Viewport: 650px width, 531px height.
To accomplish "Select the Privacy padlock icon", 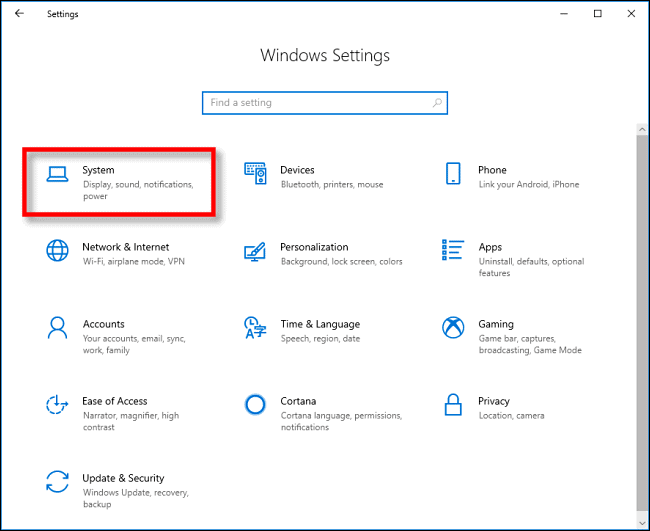I will coord(452,404).
